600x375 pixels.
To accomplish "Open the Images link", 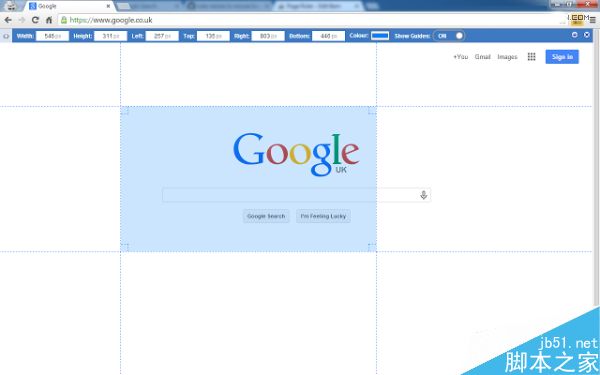I will [507, 57].
